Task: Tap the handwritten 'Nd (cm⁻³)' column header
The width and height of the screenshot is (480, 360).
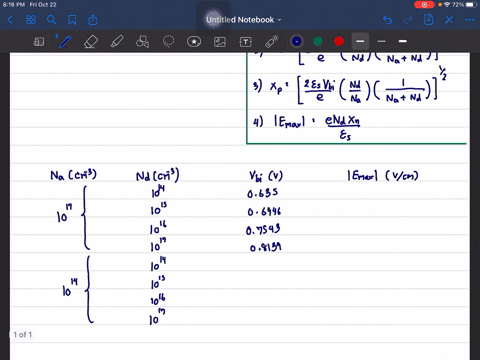Action: (157, 175)
